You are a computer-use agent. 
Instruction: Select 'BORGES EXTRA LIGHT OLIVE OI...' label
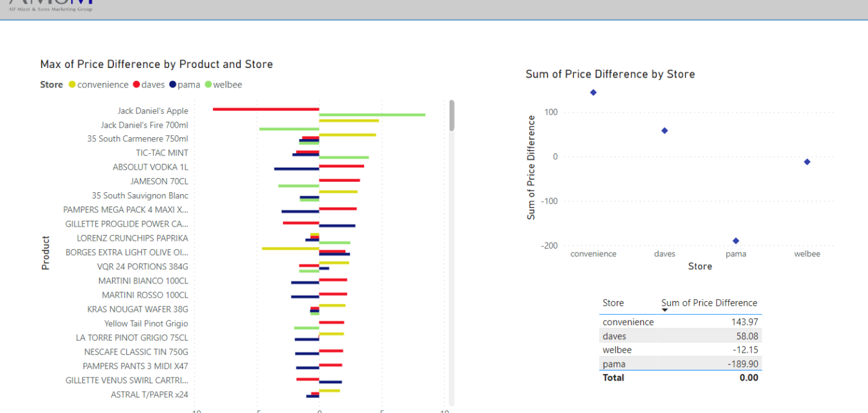tap(127, 252)
